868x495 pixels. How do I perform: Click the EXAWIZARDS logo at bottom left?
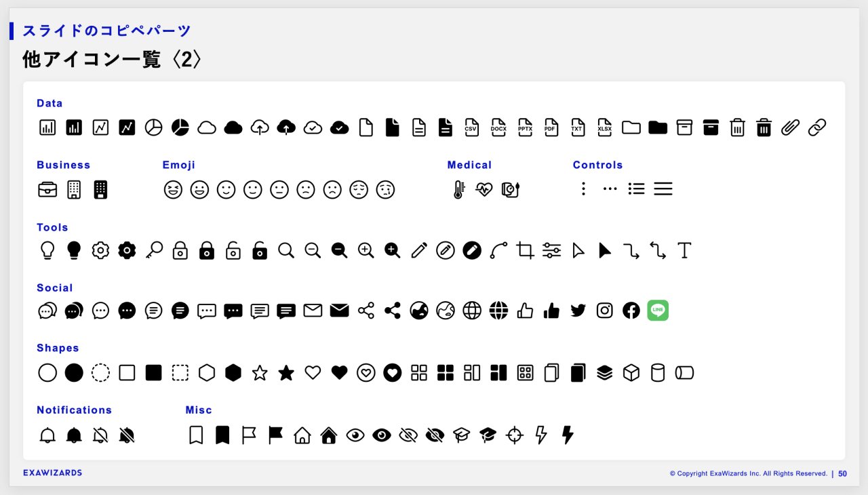(x=52, y=473)
